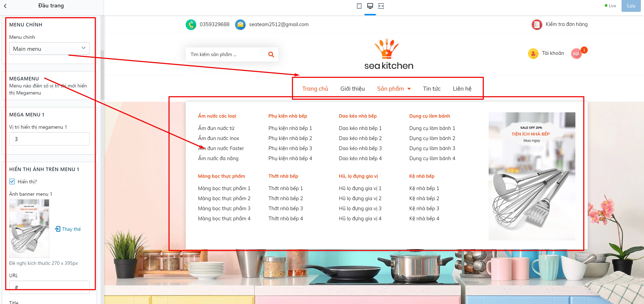Toggle the Hiển thị? checkbox

click(x=12, y=181)
